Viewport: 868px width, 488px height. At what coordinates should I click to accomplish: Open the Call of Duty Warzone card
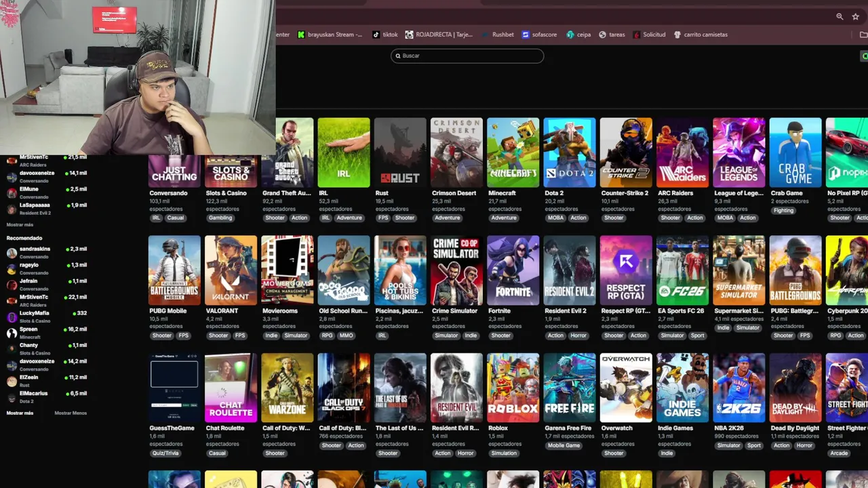[x=288, y=388]
